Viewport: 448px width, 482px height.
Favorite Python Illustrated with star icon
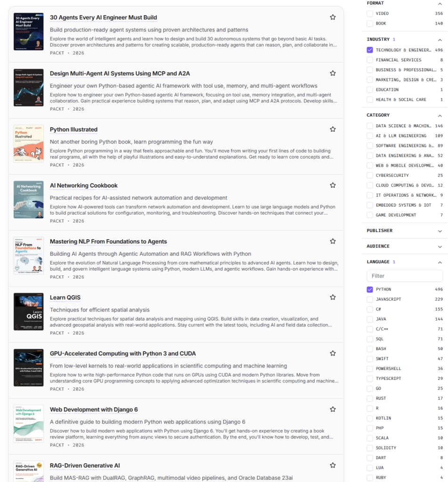(333, 129)
